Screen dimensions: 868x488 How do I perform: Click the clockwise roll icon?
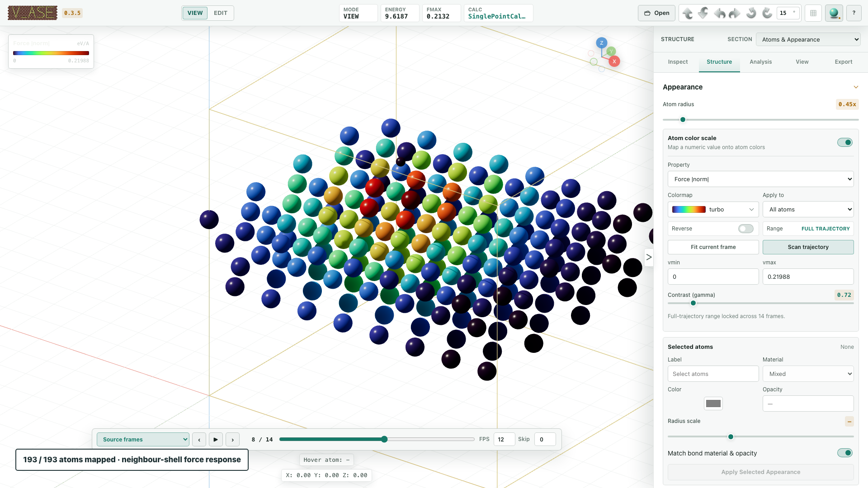767,13
